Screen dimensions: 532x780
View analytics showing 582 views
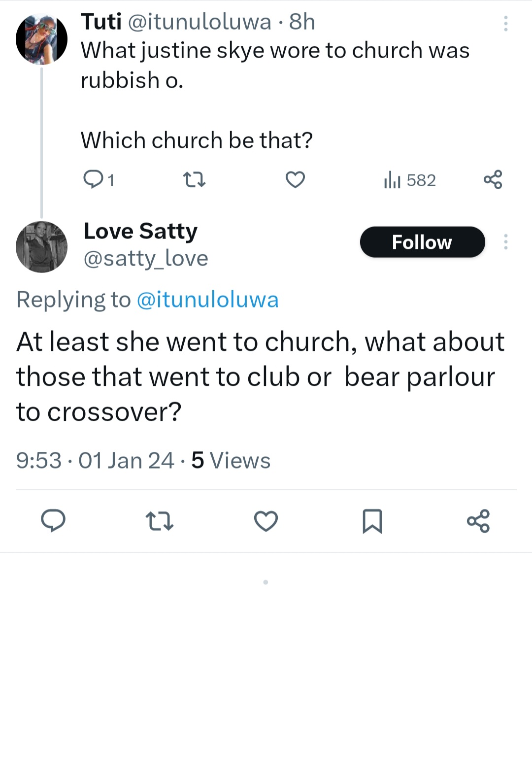410,180
